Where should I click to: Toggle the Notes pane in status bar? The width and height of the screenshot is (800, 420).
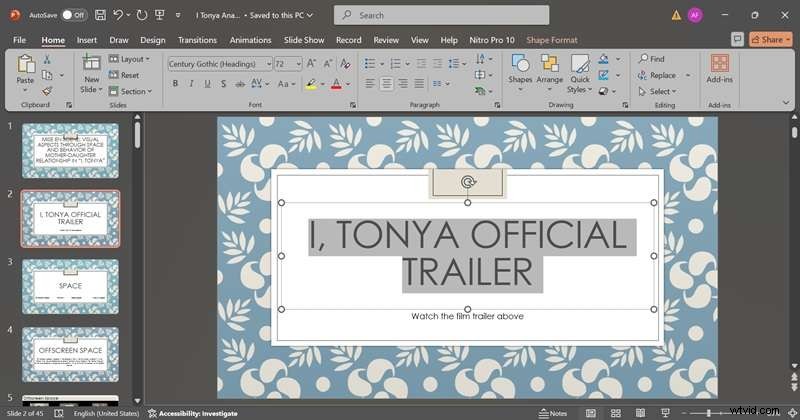click(x=553, y=413)
